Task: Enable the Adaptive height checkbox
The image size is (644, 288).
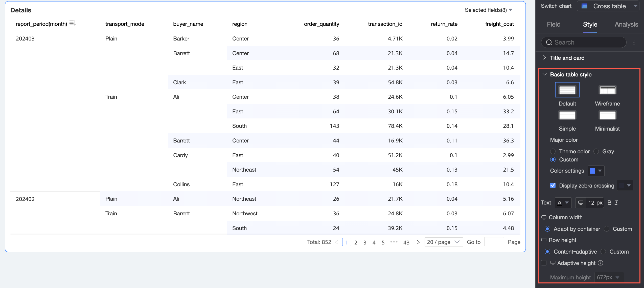Action: [x=544, y=263]
